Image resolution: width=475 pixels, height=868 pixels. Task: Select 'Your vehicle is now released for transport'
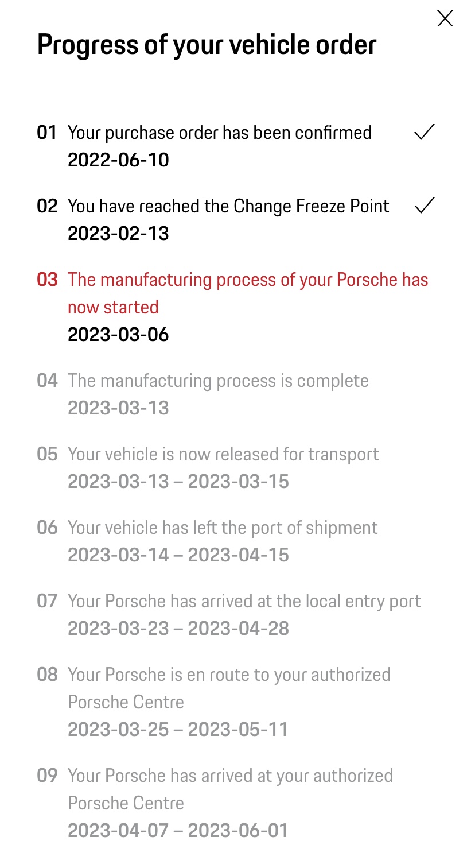223,454
